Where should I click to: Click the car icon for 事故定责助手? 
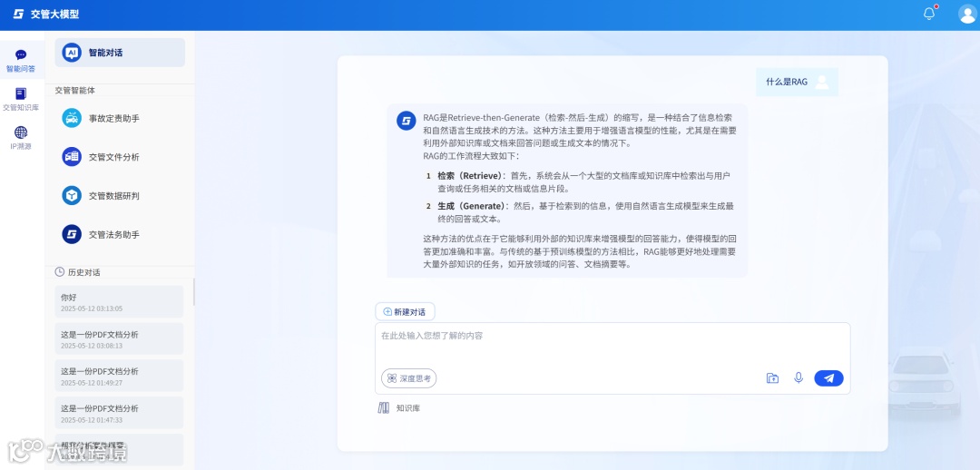pyautogui.click(x=72, y=118)
